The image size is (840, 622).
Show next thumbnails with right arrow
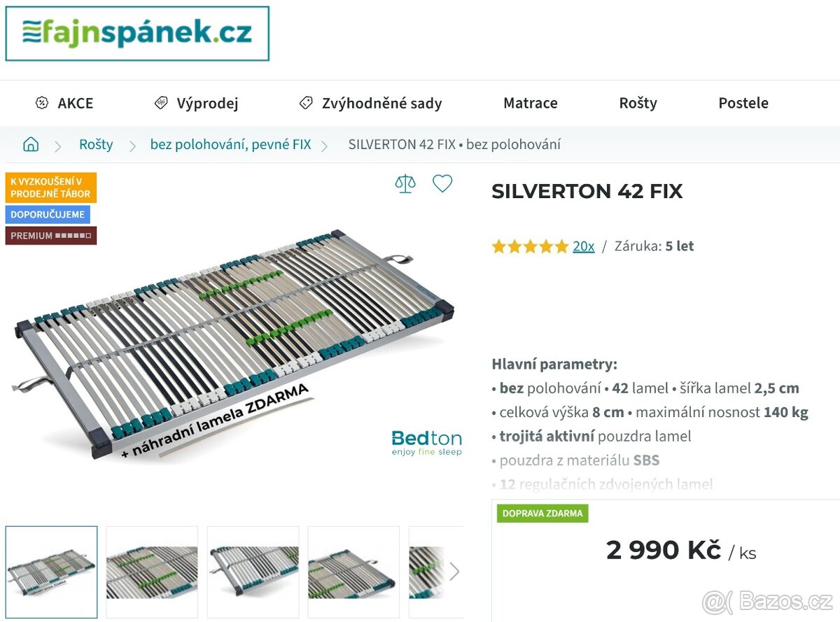pos(454,572)
